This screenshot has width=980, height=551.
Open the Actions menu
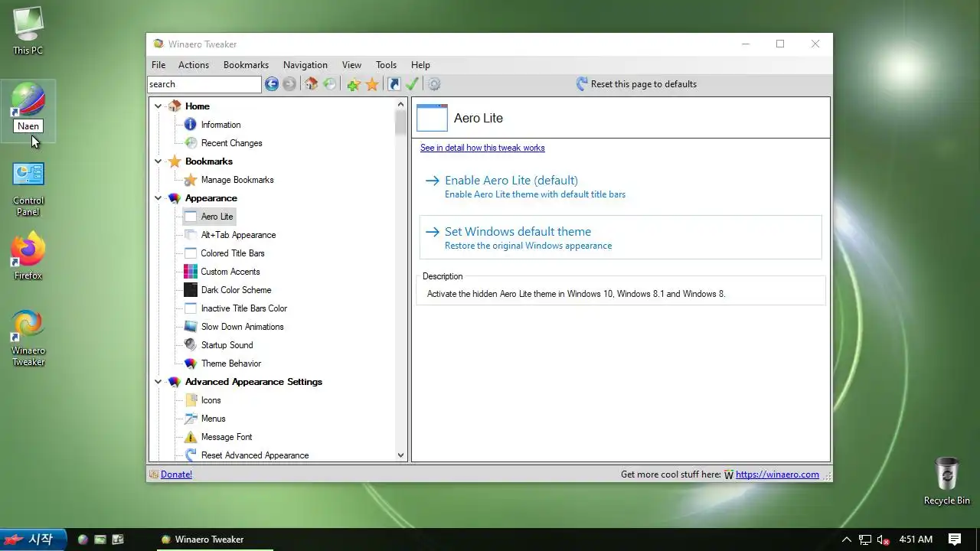[x=194, y=65]
